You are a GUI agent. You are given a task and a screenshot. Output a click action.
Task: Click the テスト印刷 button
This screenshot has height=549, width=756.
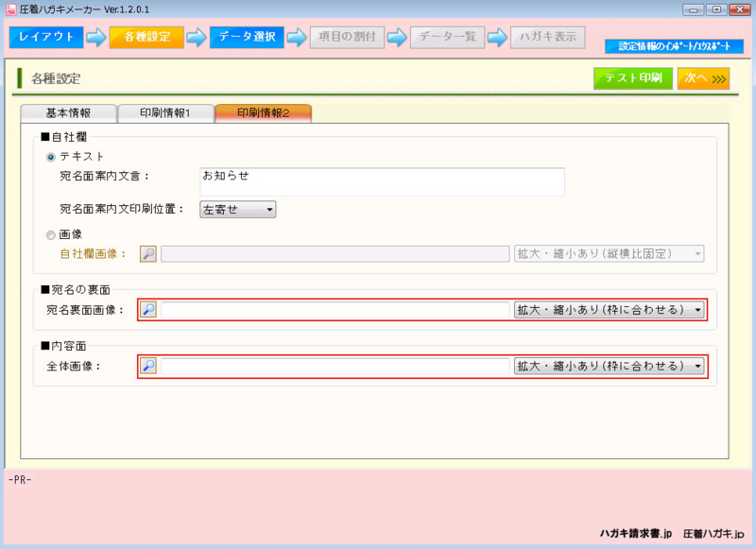pos(633,78)
